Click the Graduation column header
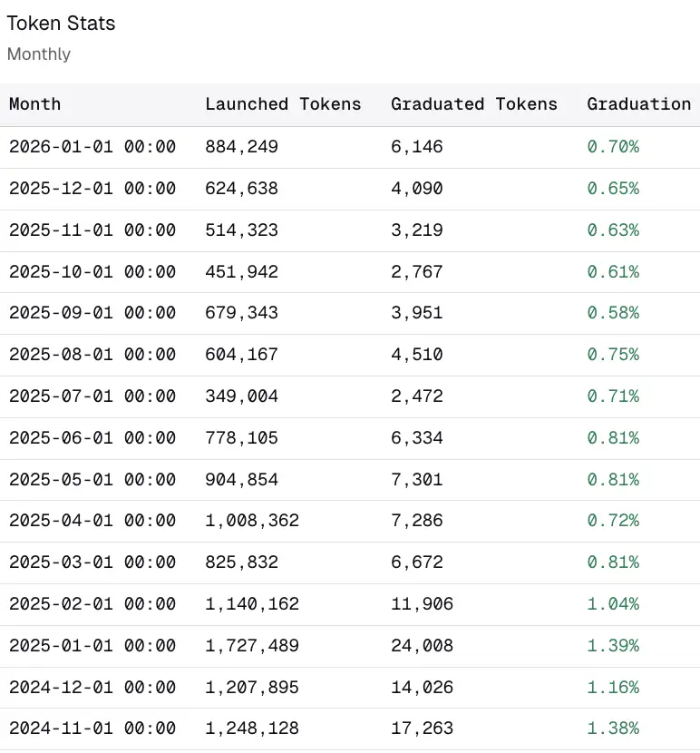Viewport: 700px width, 753px height. [638, 104]
